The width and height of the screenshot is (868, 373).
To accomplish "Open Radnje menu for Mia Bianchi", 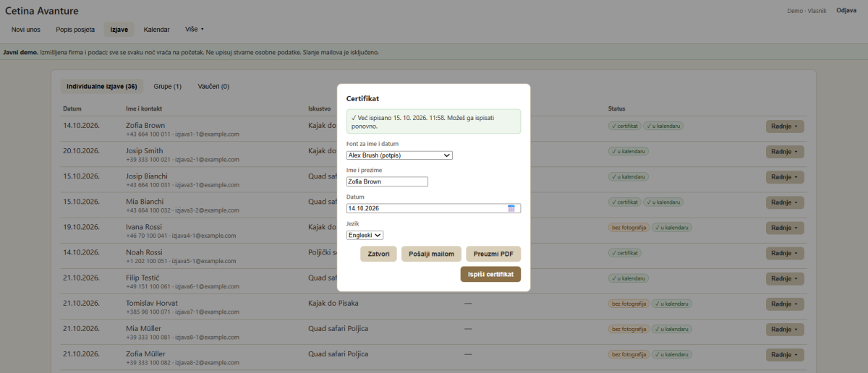I will point(785,202).
